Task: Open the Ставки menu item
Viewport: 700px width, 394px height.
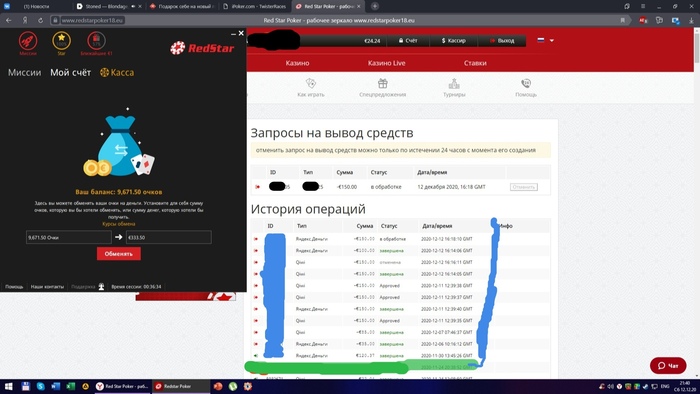Action: click(x=475, y=63)
